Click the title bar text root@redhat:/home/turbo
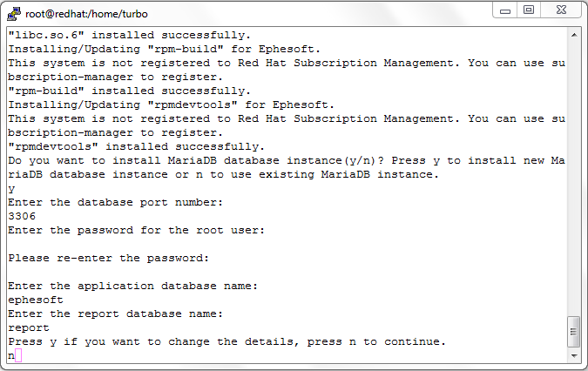The height and width of the screenshot is (371, 588). (86, 14)
